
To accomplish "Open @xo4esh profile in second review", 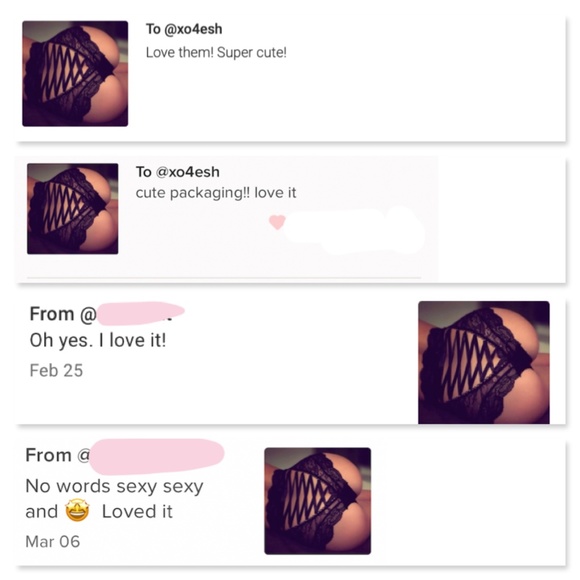I will (x=188, y=172).
